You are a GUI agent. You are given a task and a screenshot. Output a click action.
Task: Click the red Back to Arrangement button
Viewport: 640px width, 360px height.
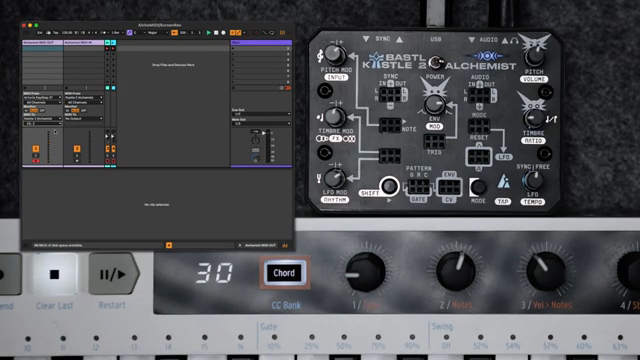288,88
